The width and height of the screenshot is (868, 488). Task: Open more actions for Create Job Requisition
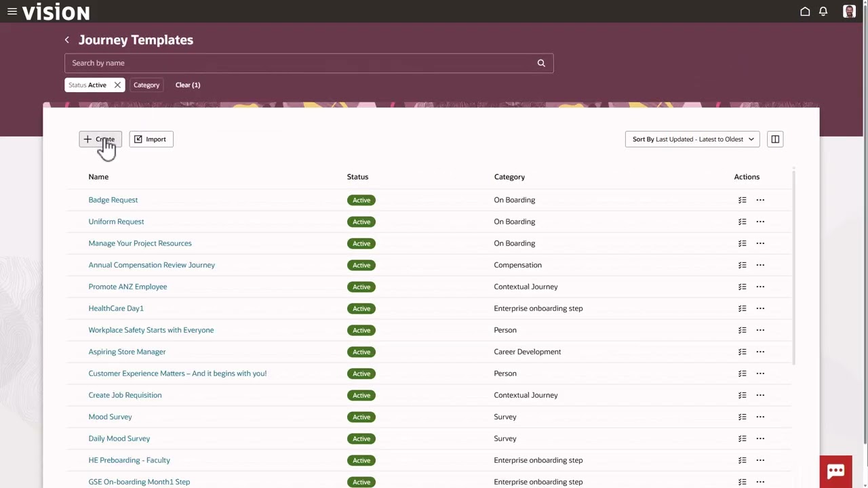[x=760, y=395]
